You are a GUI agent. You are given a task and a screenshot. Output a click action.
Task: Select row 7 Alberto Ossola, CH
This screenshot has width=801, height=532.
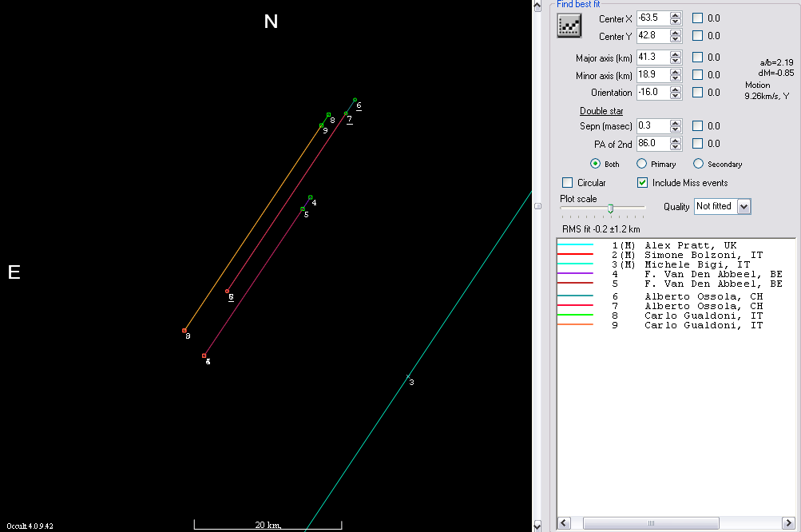point(676,306)
